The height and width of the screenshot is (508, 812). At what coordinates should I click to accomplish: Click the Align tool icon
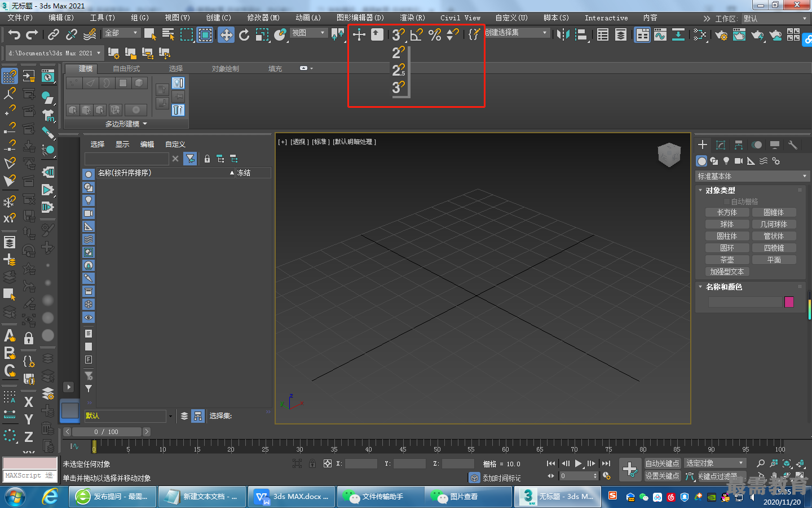click(x=581, y=35)
